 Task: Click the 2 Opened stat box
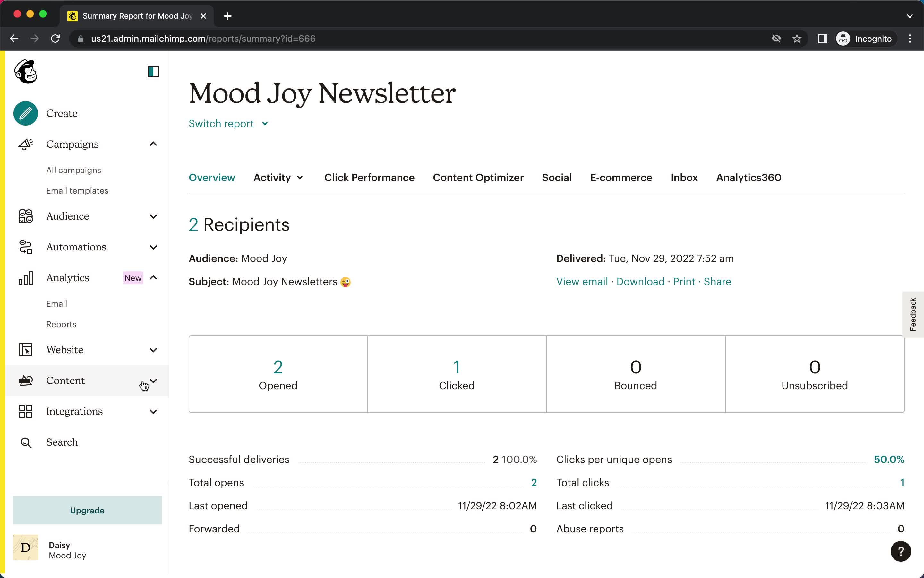(x=278, y=374)
